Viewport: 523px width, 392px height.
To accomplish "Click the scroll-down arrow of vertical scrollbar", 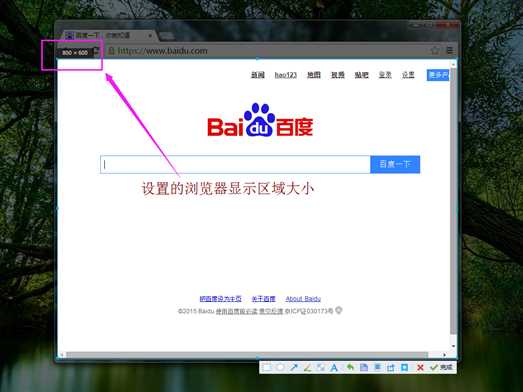I will coord(453,346).
